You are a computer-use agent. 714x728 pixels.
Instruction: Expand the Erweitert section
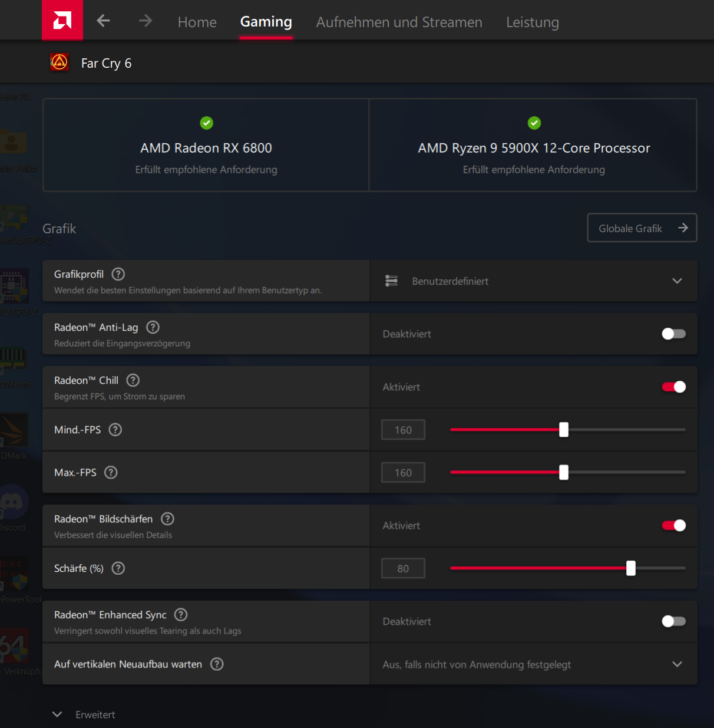pos(84,714)
